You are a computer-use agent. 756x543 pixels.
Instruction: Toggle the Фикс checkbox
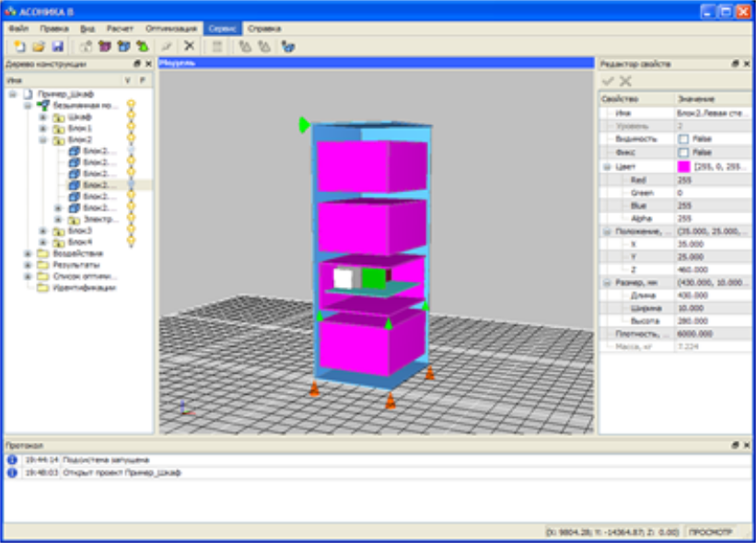683,152
